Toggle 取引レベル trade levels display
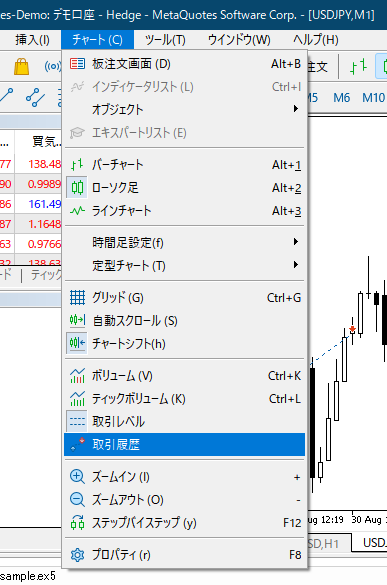387x585 pixels. tap(185, 421)
